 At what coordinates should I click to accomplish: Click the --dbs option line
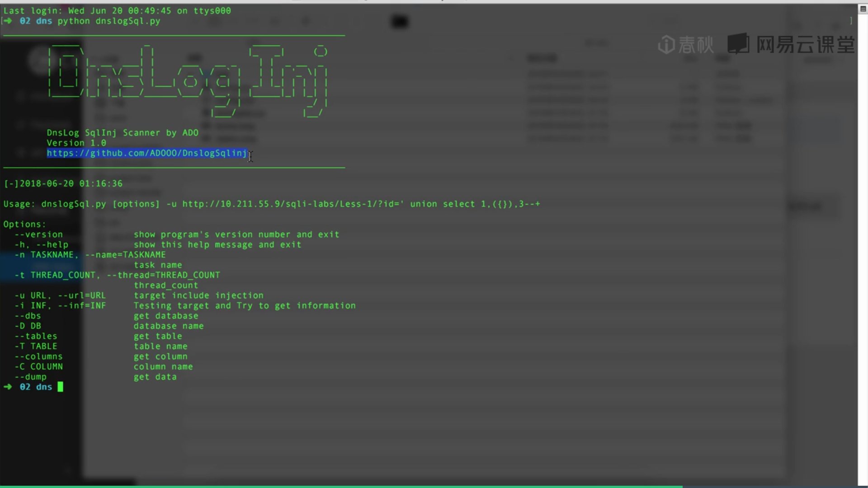pyautogui.click(x=28, y=316)
